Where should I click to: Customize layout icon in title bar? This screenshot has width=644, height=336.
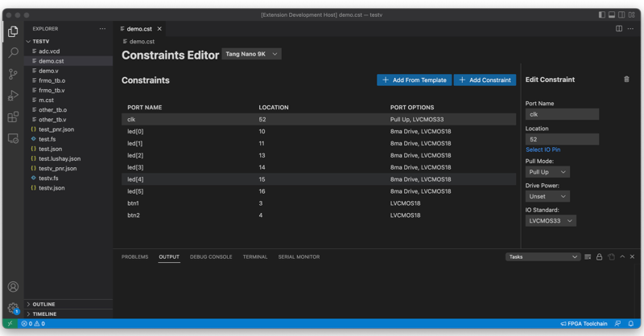(632, 14)
